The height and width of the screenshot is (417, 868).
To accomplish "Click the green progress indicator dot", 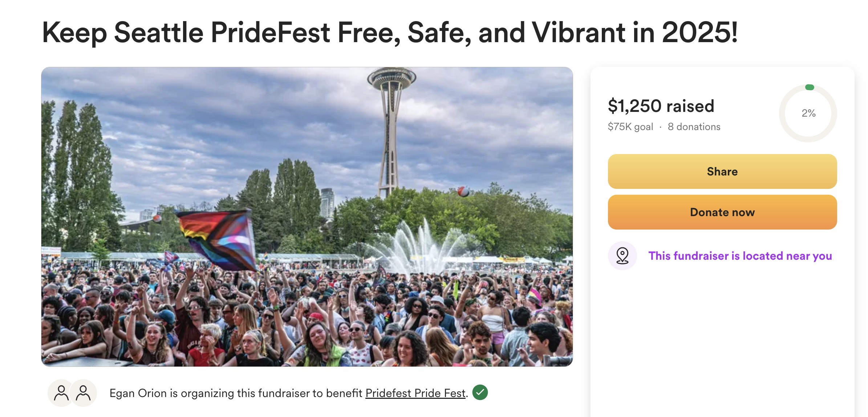I will tap(810, 87).
